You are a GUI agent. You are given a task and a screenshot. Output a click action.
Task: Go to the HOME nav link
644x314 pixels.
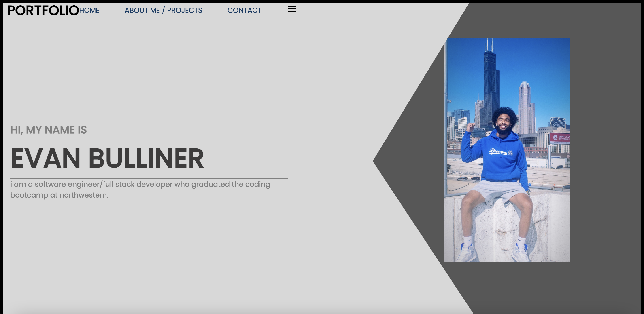[89, 10]
